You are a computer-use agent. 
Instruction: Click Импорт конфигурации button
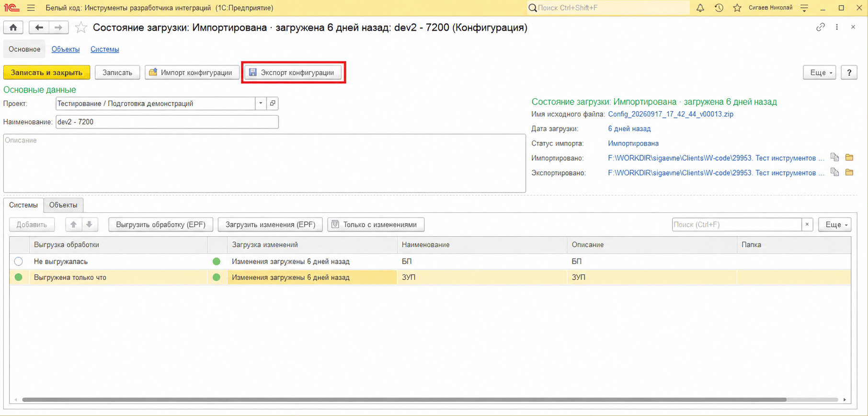[192, 72]
